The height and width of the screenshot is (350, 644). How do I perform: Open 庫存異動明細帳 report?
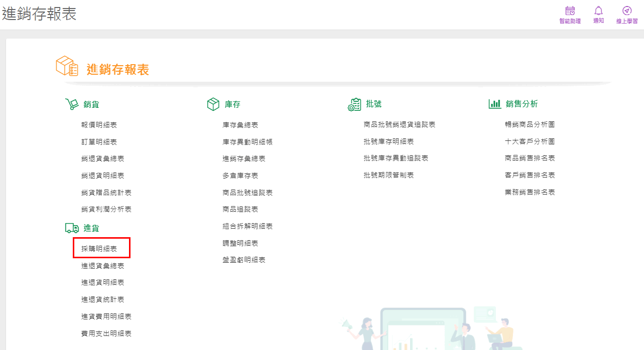247,142
